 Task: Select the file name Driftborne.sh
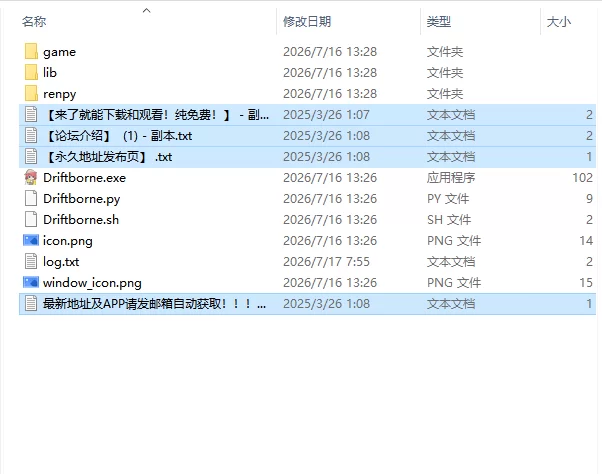pos(81,220)
